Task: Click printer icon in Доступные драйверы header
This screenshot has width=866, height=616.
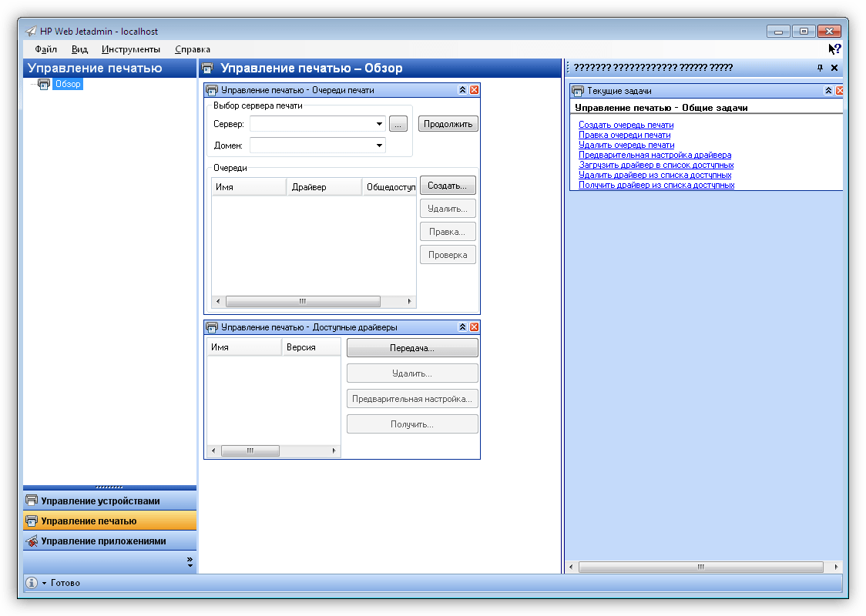Action: 212,327
